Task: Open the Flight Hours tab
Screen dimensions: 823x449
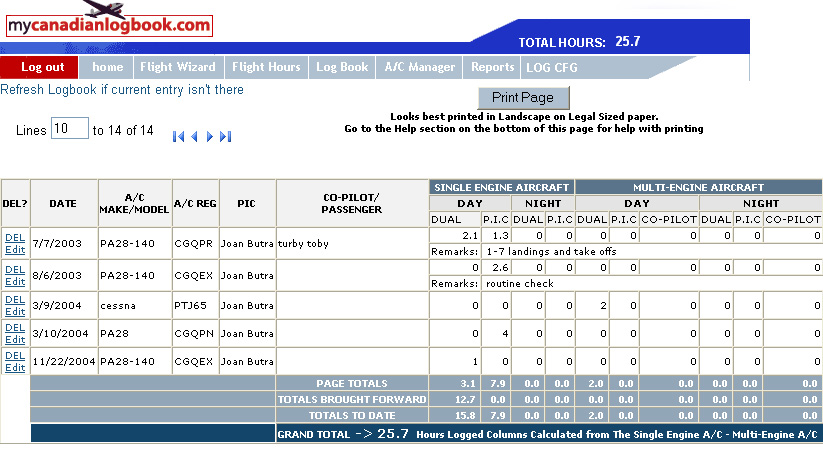Action: tap(267, 67)
